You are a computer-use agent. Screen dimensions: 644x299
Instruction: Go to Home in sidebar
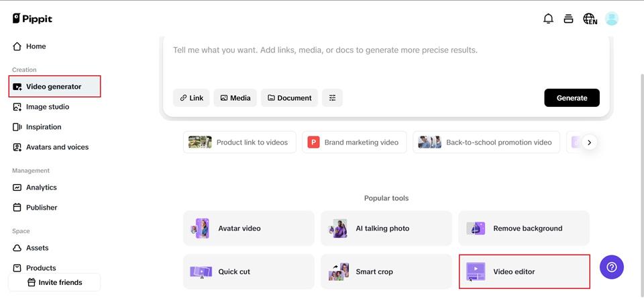36,46
